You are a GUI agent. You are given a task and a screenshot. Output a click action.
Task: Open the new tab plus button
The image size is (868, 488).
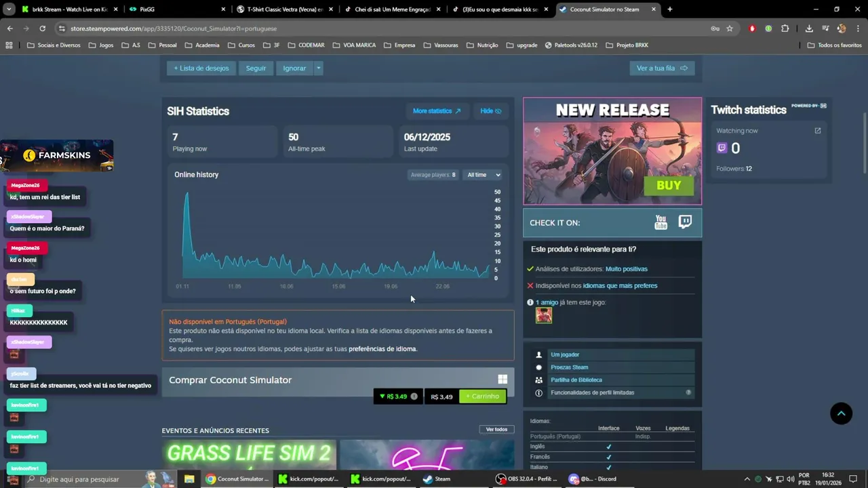[669, 9]
